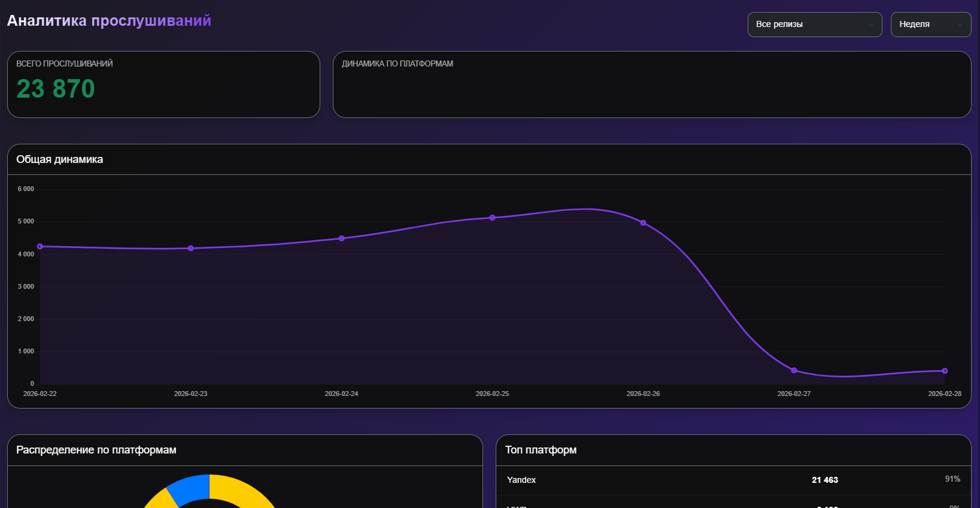Click the 2026-02-24 x-axis date label
The image size is (980, 508).
pos(342,394)
